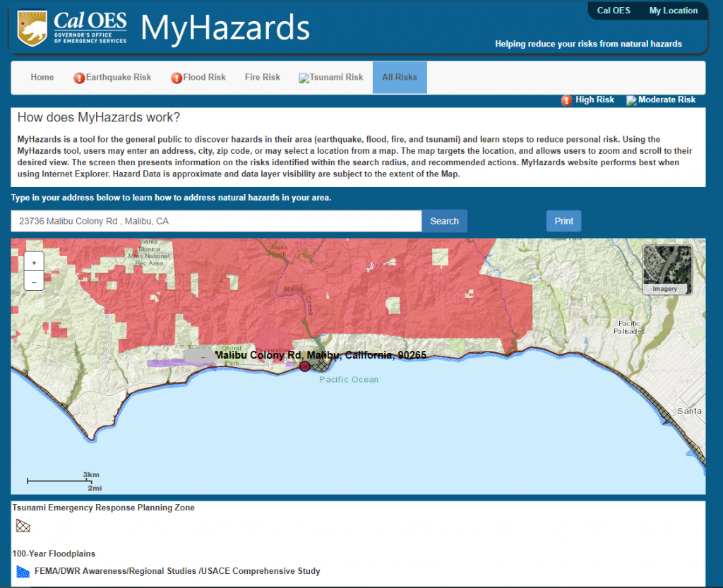The height and width of the screenshot is (588, 723).
Task: Click the Tsunami Emergency Response Planning Zone heading
Action: click(103, 508)
